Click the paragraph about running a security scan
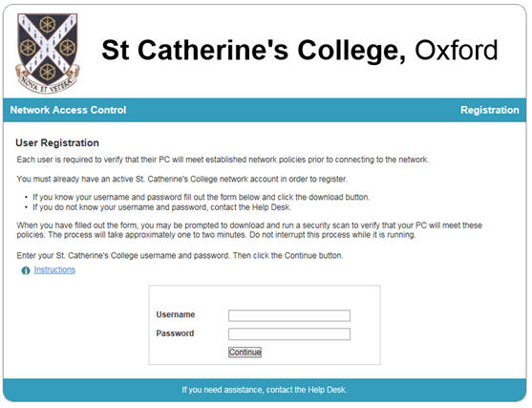 point(249,230)
